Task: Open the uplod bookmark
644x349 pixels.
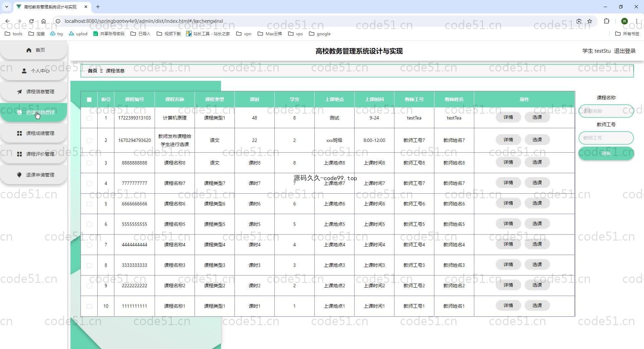Action: pyautogui.click(x=78, y=34)
